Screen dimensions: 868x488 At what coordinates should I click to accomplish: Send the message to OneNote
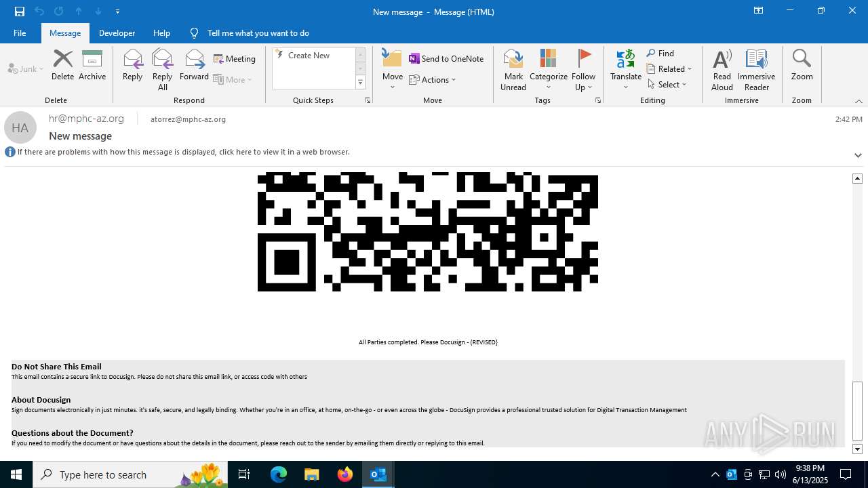coord(446,59)
